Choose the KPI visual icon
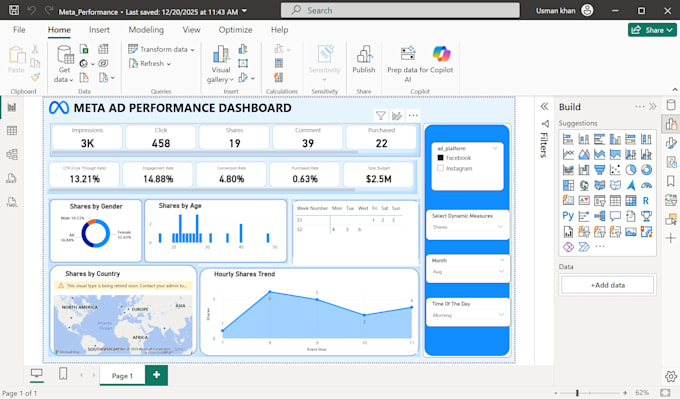Image resolution: width=680 pixels, height=400 pixels. point(584,200)
